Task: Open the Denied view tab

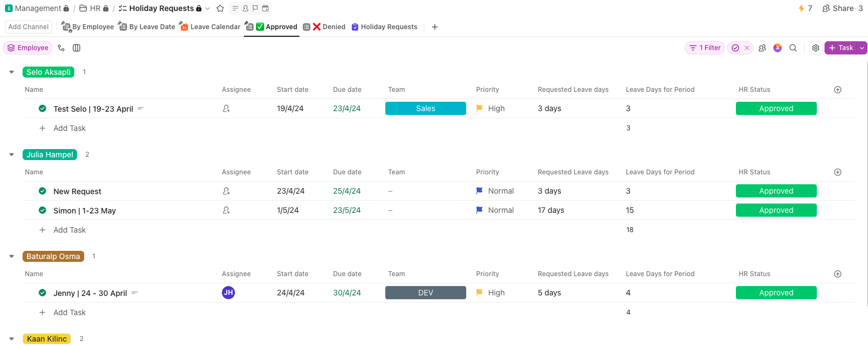Action: (329, 27)
